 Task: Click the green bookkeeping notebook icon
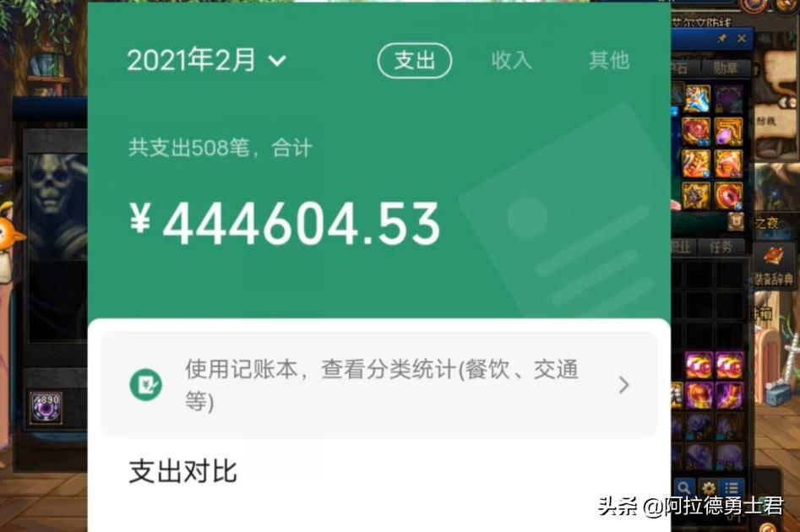point(146,384)
